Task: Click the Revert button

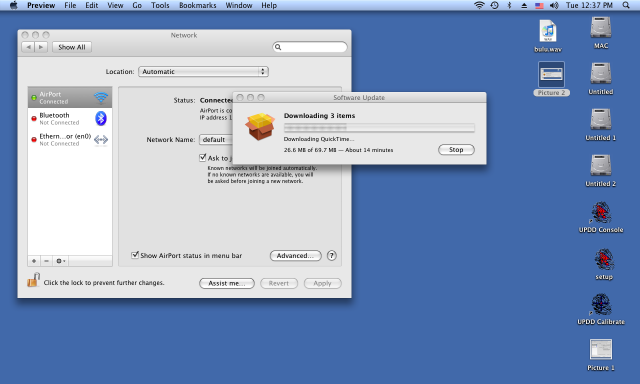Action: pos(279,283)
